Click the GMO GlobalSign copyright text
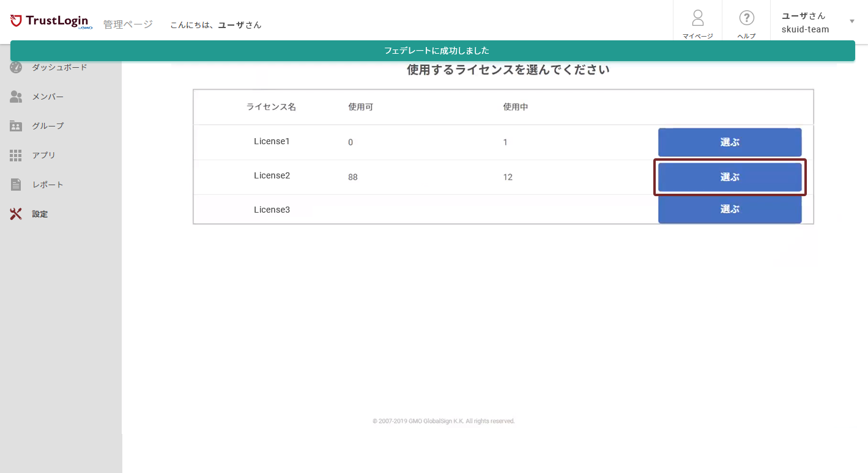 click(x=443, y=421)
